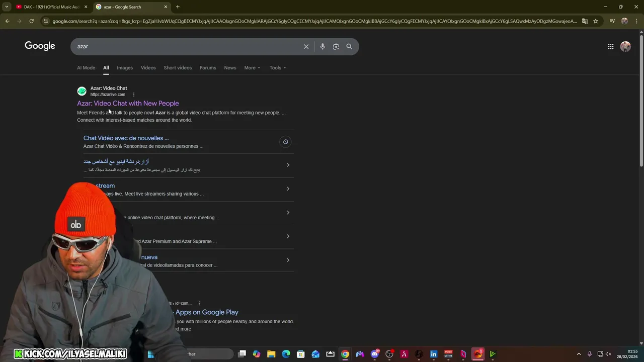Viewport: 644px width, 362px height.
Task: Switch to AI Mode tab
Action: click(x=86, y=68)
